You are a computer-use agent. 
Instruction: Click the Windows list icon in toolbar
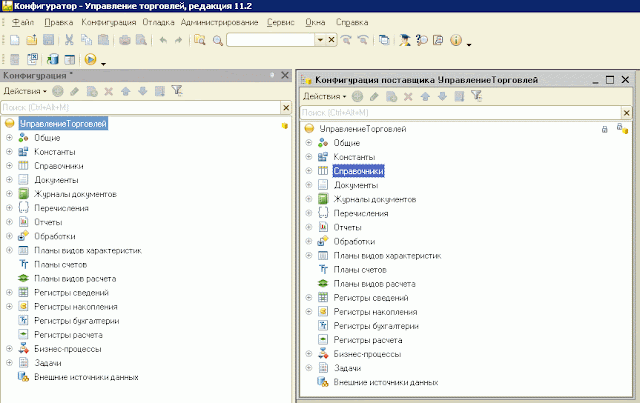click(x=384, y=40)
